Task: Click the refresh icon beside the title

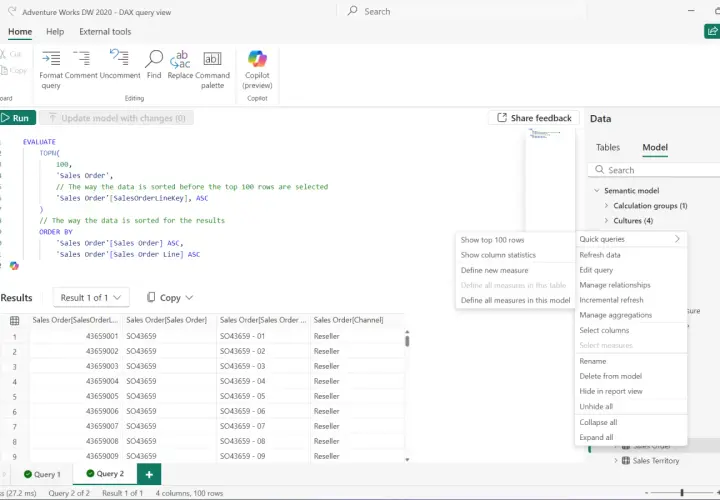Action: point(12,11)
